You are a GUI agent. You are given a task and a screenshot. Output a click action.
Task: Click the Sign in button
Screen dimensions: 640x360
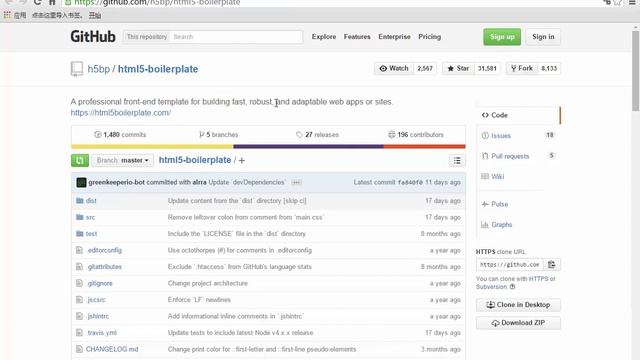[x=543, y=37]
